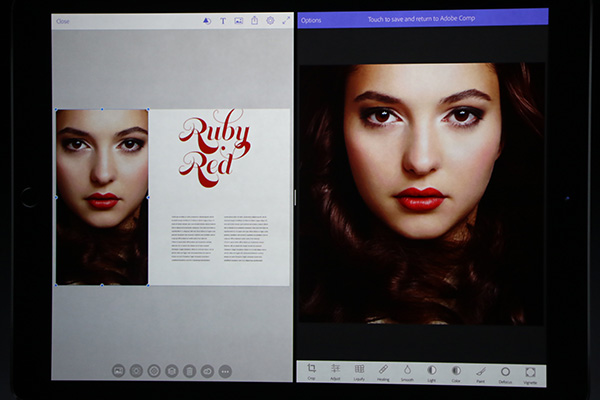Apply the Vignette tool
This screenshot has height=400, width=600.
[530, 370]
